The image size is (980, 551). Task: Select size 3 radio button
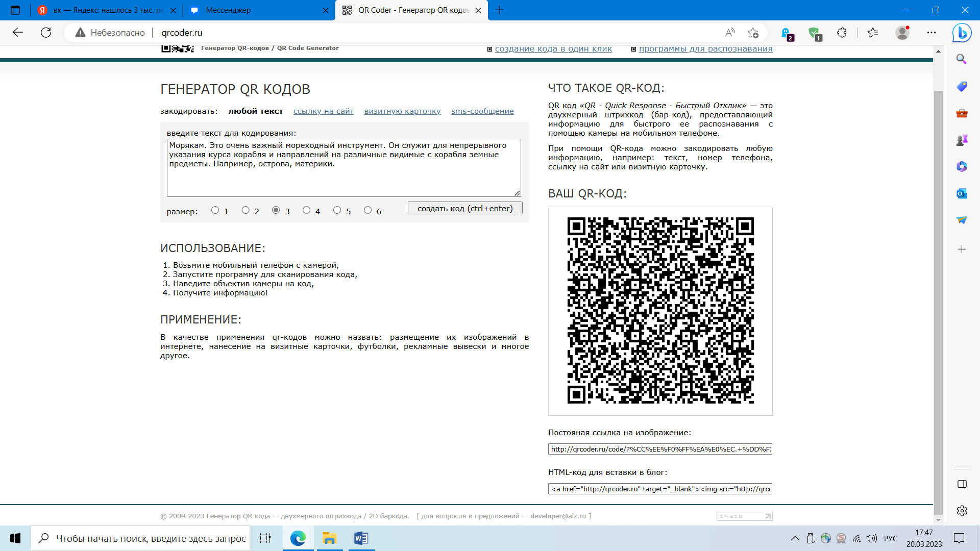pyautogui.click(x=276, y=210)
